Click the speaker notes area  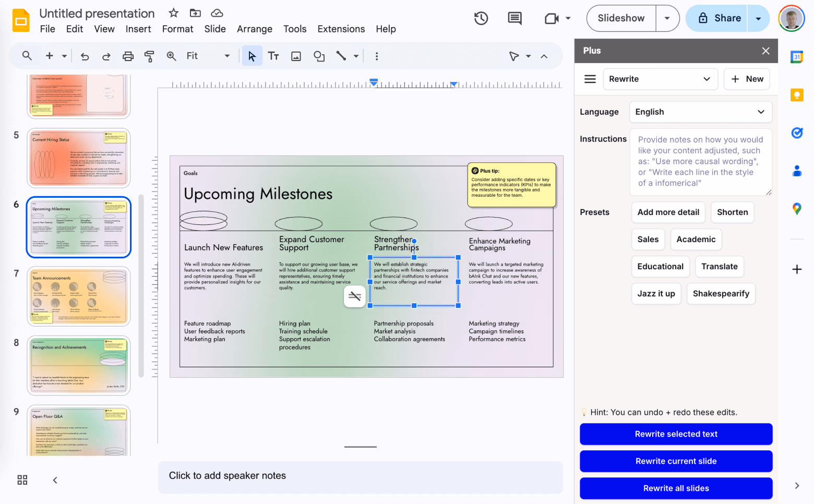(360, 477)
